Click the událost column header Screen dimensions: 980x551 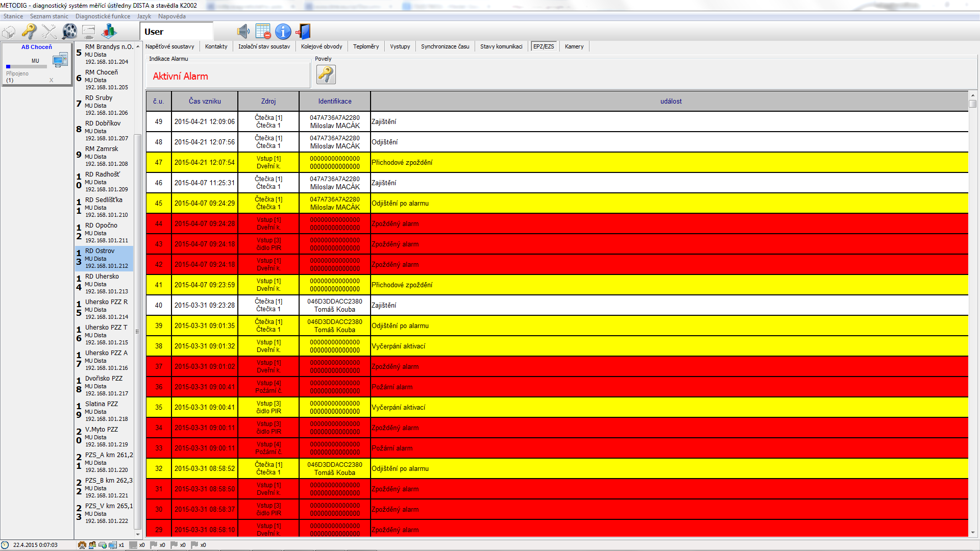pos(670,101)
